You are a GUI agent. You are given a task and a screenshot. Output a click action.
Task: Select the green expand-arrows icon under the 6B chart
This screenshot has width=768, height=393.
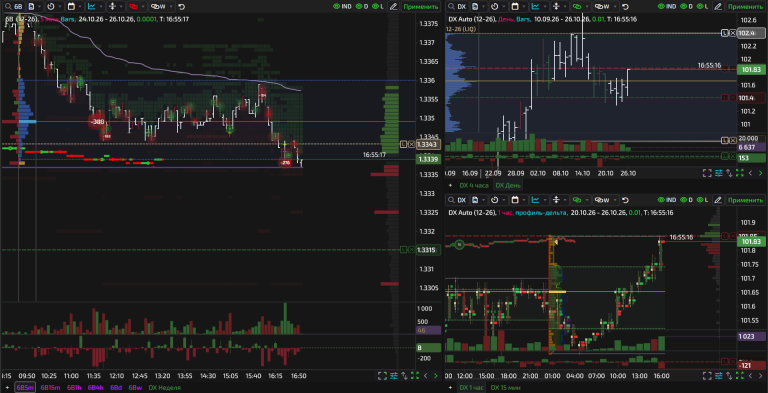pyautogui.click(x=415, y=376)
